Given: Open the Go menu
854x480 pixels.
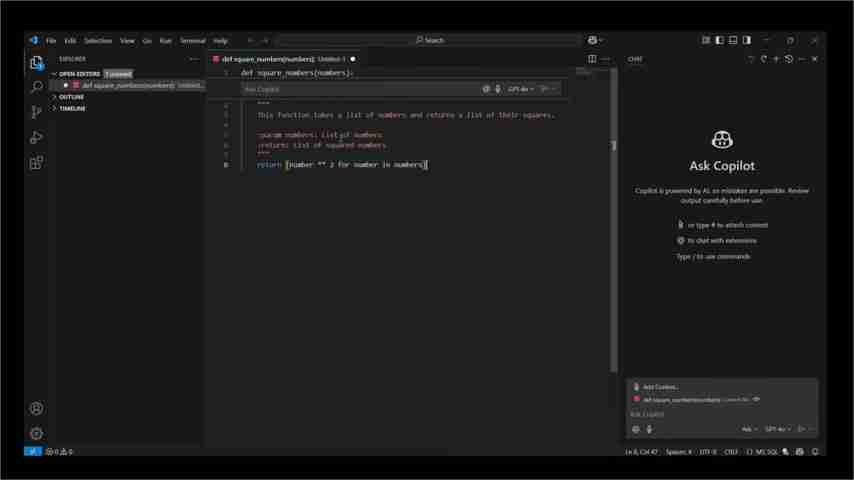Looking at the screenshot, I should (x=147, y=40).
